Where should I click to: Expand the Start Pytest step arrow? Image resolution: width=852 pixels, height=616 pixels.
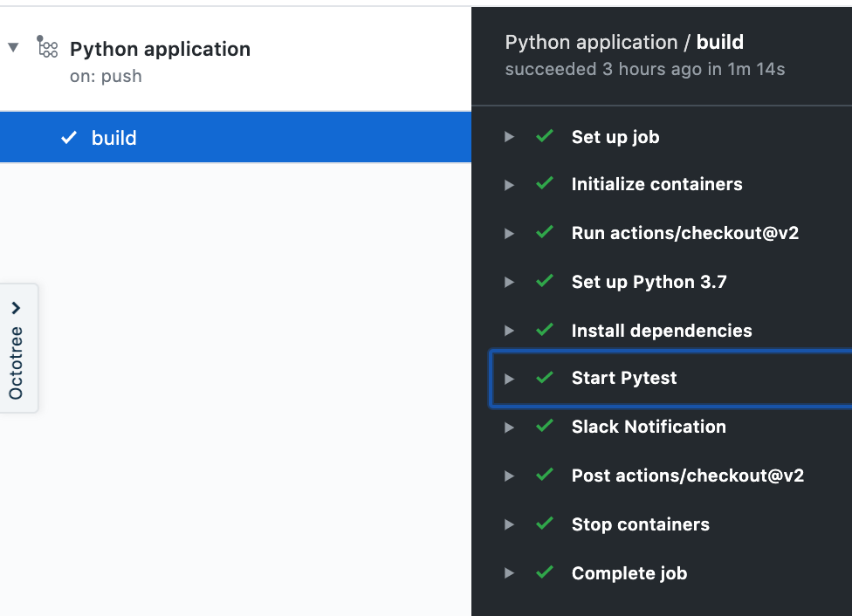[510, 379]
